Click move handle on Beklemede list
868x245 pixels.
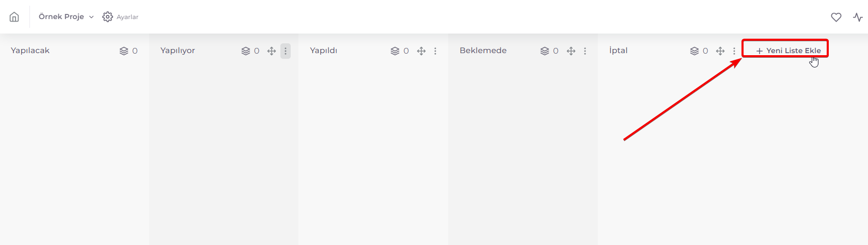coord(571,51)
